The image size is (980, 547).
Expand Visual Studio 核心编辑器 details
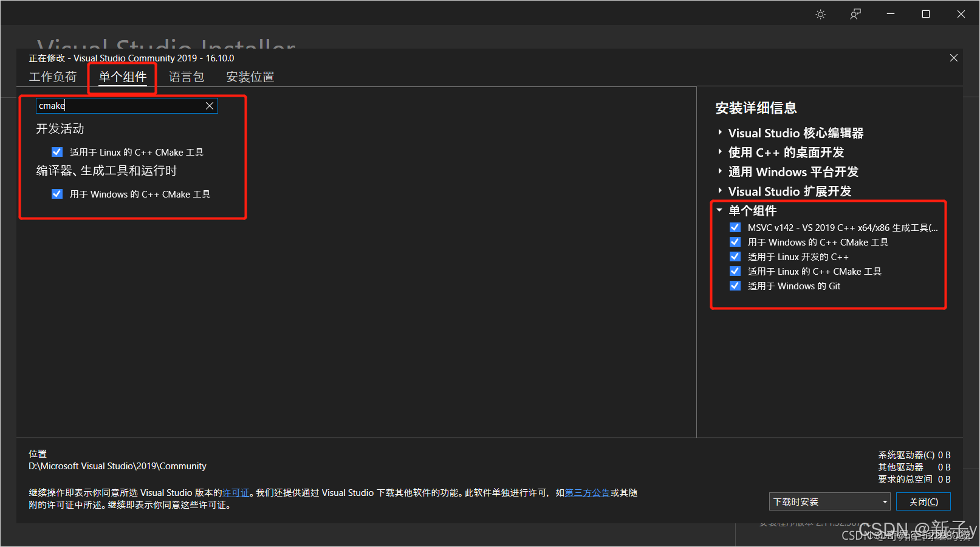pyautogui.click(x=719, y=132)
